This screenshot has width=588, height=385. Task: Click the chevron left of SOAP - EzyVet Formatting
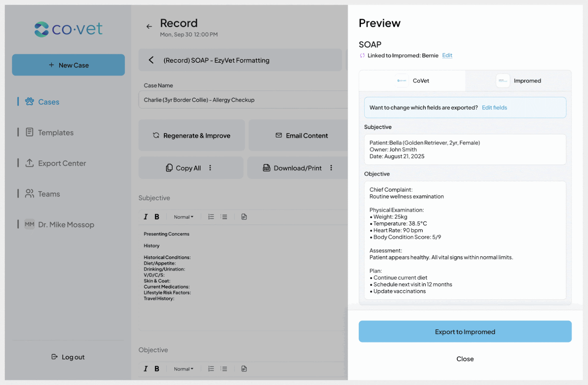[151, 60]
